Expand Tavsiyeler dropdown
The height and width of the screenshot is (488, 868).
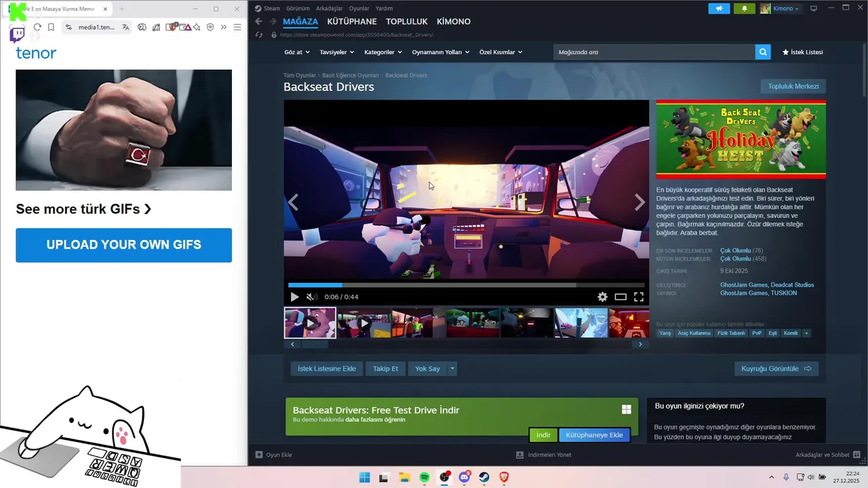pos(337,52)
